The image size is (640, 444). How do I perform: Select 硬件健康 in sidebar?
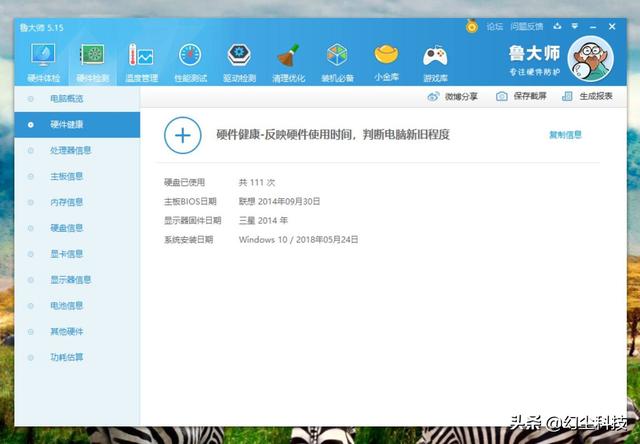click(77, 124)
